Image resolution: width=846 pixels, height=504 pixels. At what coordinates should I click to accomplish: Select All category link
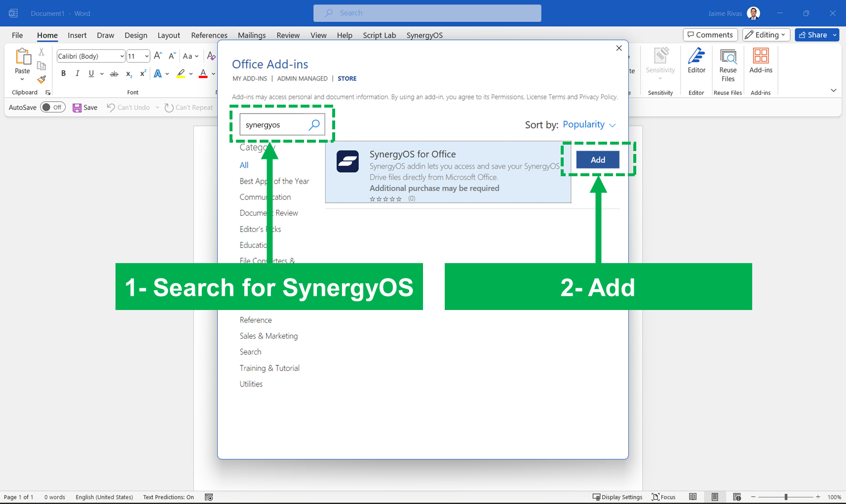(244, 165)
